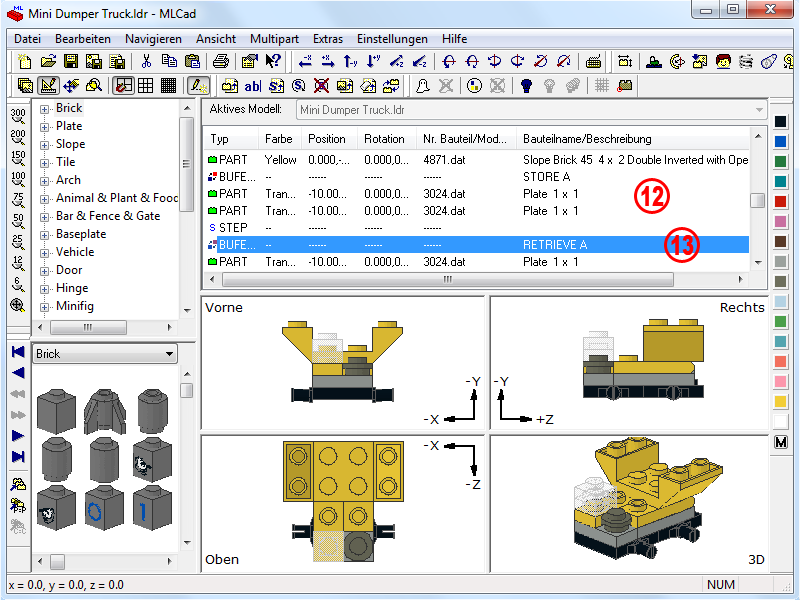Click the Bauteilname/Beschreibung column header
Viewport: 800px width, 600px height.
point(634,139)
